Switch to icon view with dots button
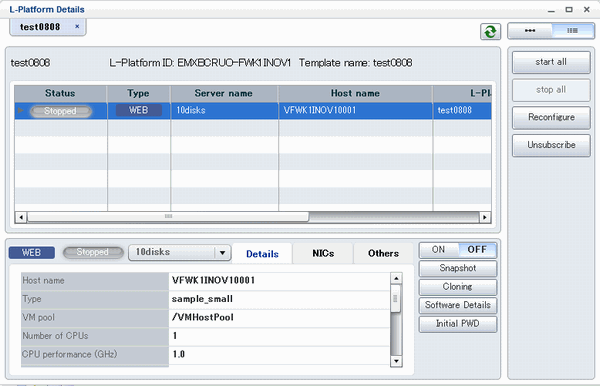 pyautogui.click(x=530, y=31)
